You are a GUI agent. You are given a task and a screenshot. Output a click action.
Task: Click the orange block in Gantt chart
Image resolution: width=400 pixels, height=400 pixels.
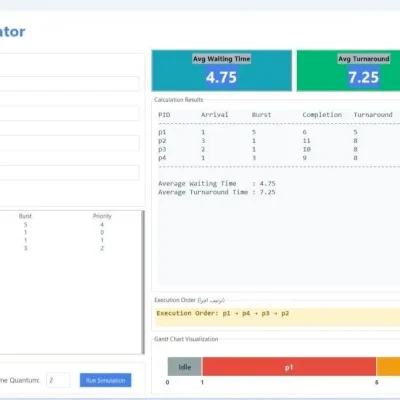click(x=388, y=367)
